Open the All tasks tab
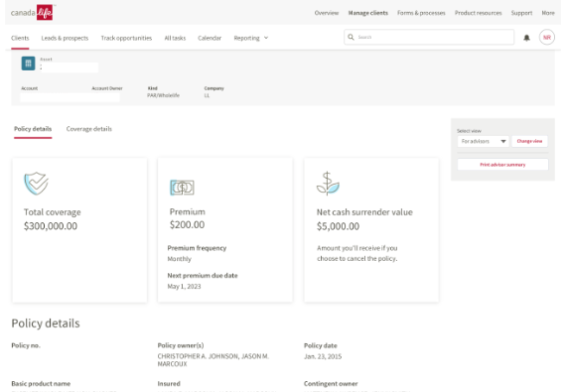Image resolution: width=567 pixels, height=392 pixels. (x=175, y=38)
